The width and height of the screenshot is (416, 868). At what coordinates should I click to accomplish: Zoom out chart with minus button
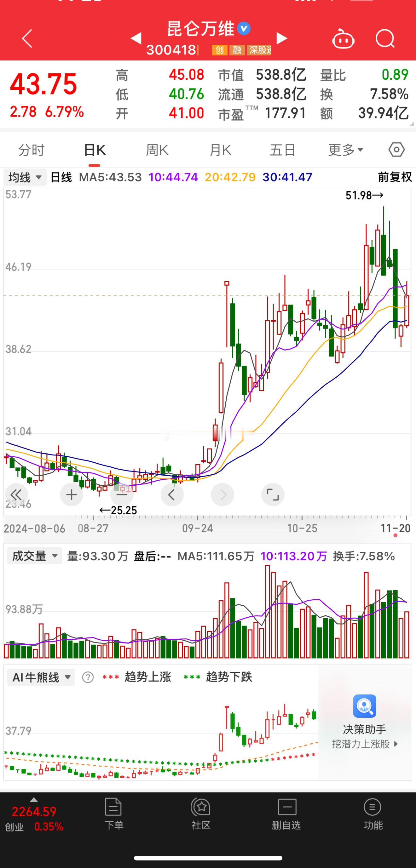[122, 495]
